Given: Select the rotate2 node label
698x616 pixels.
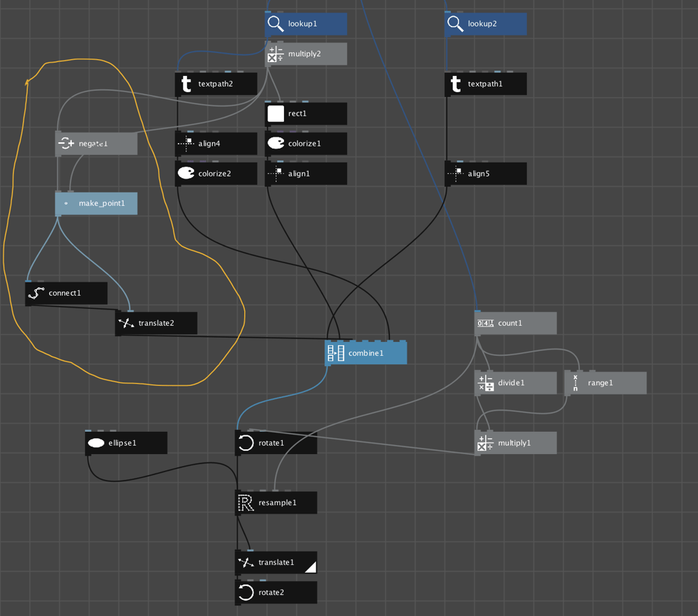Looking at the screenshot, I should click(271, 592).
